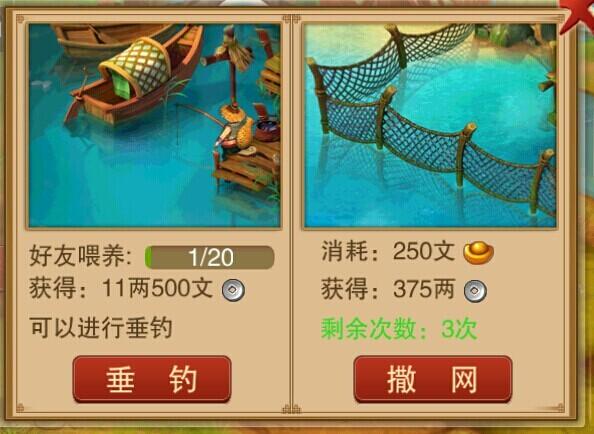Image resolution: width=594 pixels, height=434 pixels.
Task: Click the 可以进行垂钓 status text
Action: [x=101, y=328]
